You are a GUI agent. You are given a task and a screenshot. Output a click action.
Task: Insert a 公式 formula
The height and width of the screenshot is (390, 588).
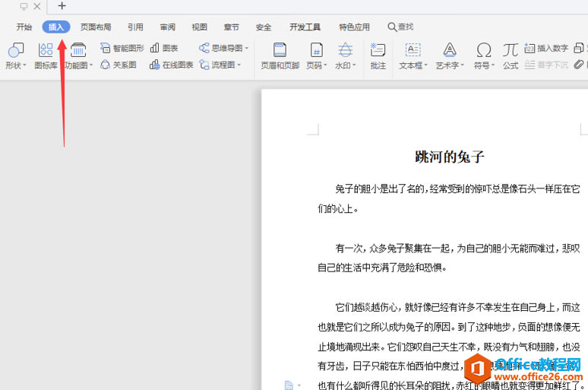coord(511,56)
